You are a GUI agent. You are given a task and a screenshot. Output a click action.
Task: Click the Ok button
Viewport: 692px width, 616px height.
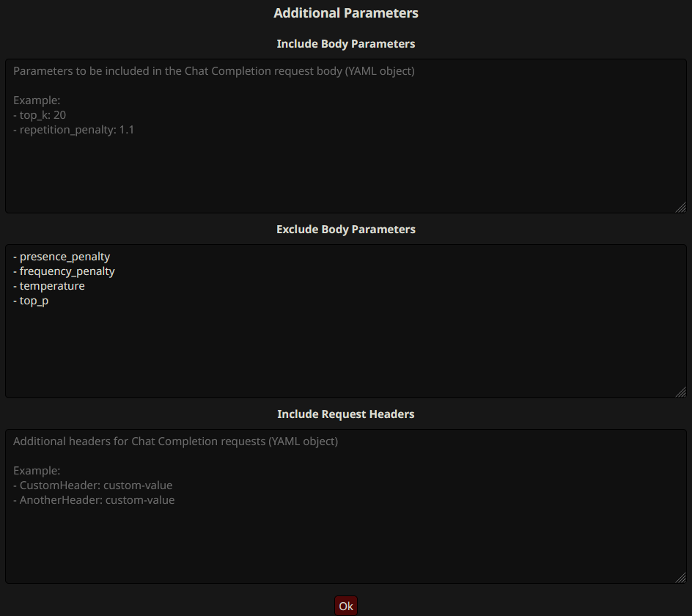tap(345, 606)
